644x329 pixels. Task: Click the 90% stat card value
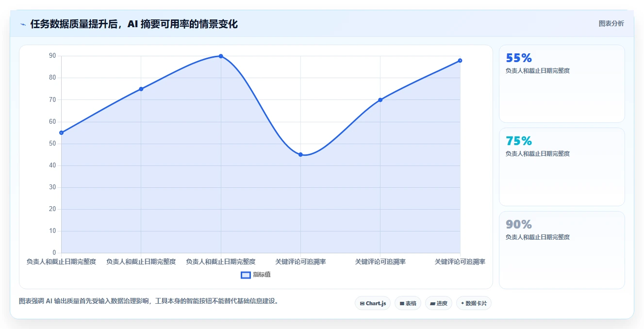519,225
